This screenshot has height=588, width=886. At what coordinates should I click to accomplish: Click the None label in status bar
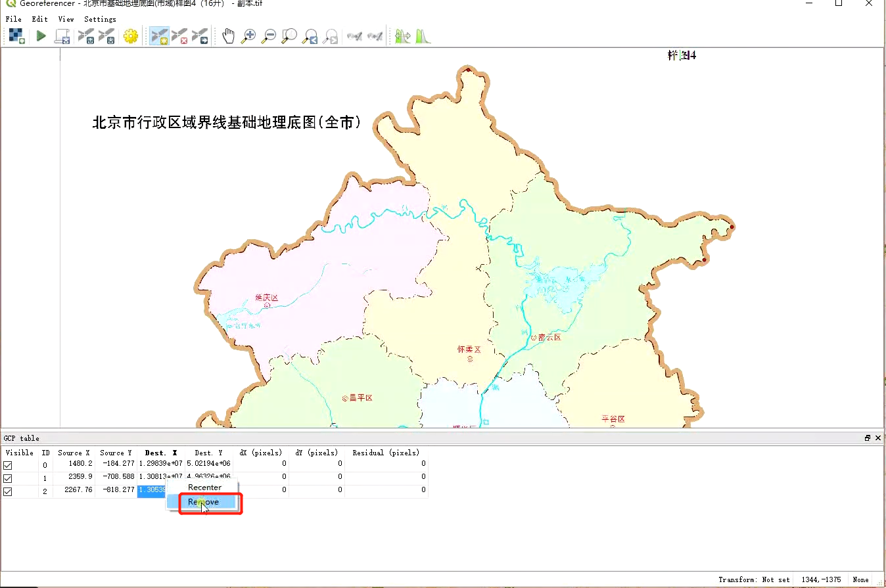(x=860, y=579)
